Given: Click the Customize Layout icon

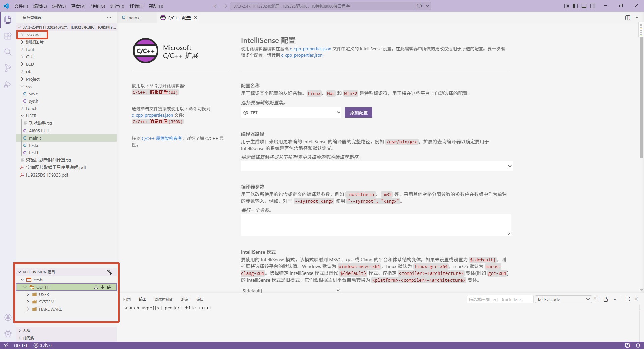Looking at the screenshot, I should 567,6.
